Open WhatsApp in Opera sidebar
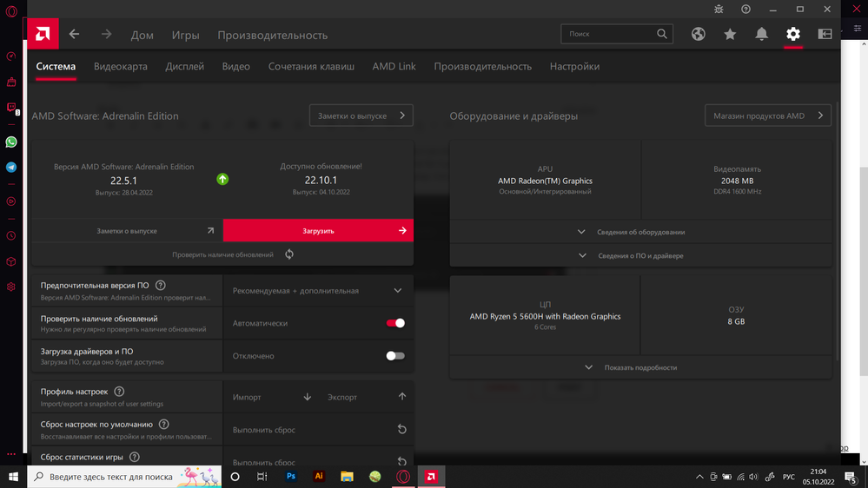The image size is (868, 488). click(11, 142)
